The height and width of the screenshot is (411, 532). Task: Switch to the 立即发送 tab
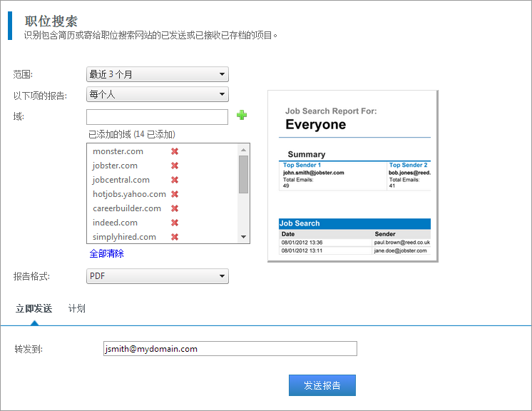pos(34,309)
